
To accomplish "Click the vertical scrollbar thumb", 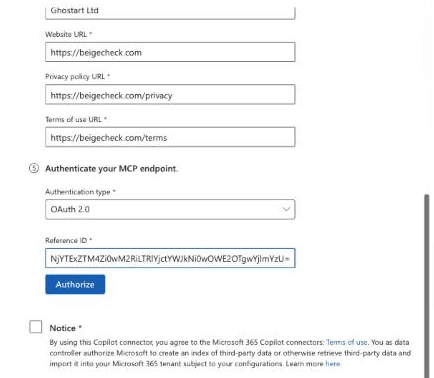I will pos(426,286).
